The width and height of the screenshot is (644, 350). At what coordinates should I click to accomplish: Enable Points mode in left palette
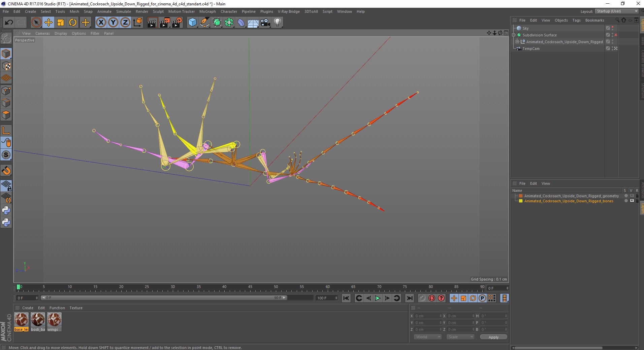pyautogui.click(x=6, y=91)
